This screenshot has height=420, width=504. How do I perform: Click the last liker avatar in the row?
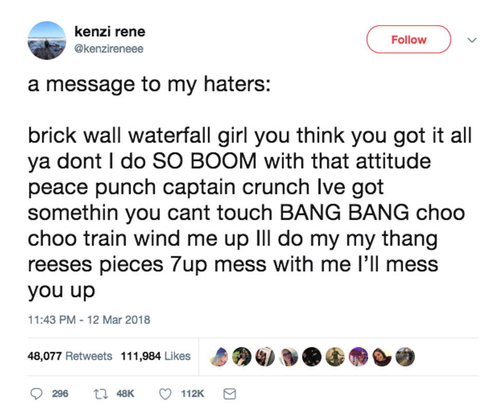click(x=405, y=356)
